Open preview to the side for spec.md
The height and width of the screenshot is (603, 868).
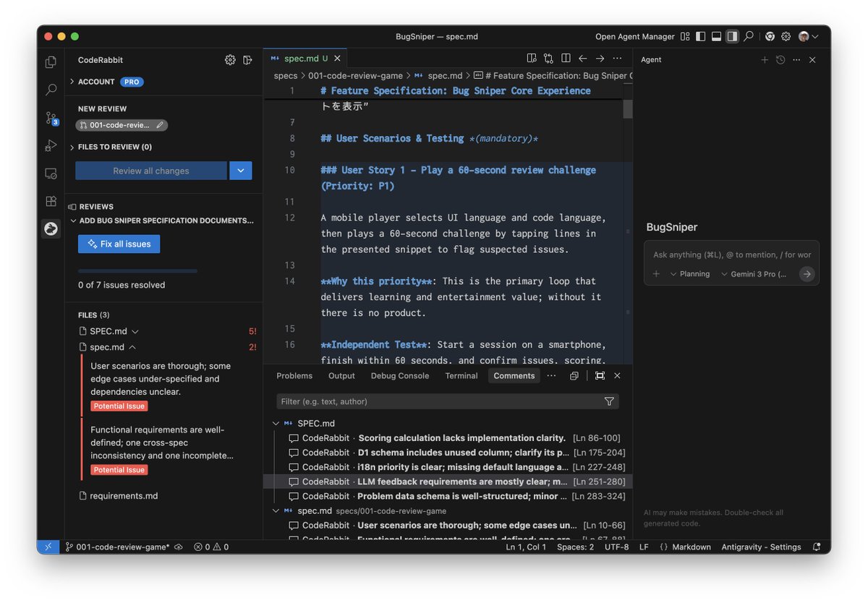(x=532, y=59)
